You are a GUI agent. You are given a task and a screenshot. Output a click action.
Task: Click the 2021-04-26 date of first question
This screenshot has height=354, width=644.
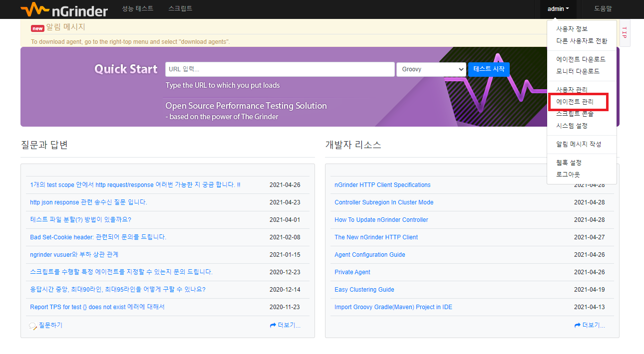(x=285, y=185)
